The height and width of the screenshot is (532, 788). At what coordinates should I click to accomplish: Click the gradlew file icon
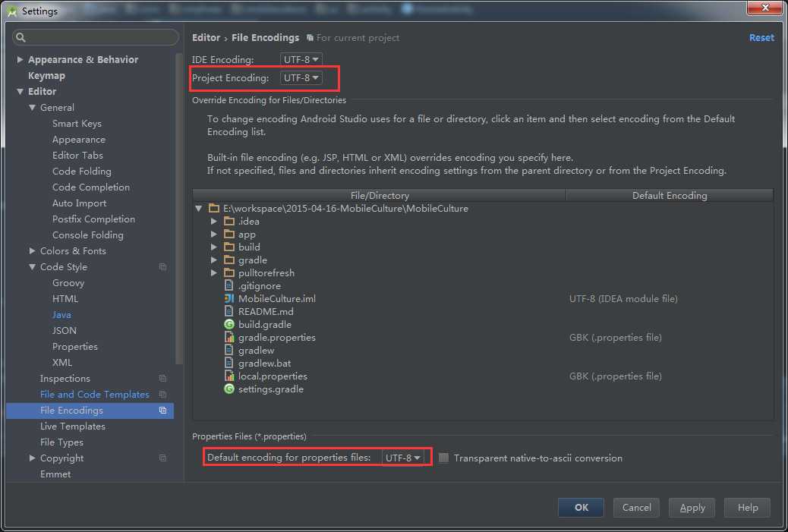(229, 350)
